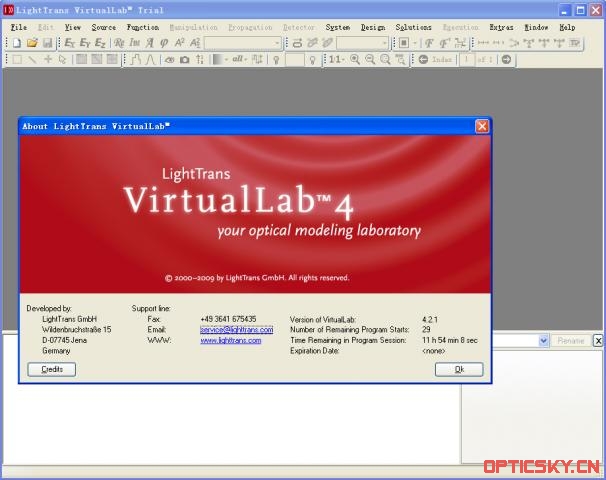Create a new document with the toolbar icon
Screen dimensions: 606x480
coord(17,43)
